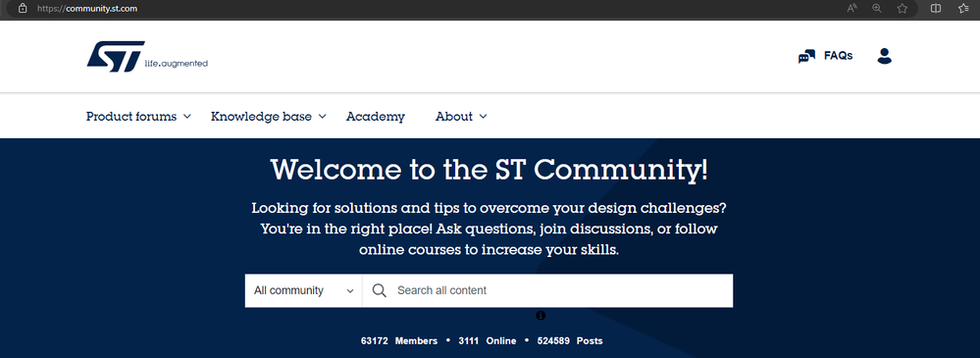Click the search magnifier icon
This screenshot has width=980, height=358.
pyautogui.click(x=380, y=290)
